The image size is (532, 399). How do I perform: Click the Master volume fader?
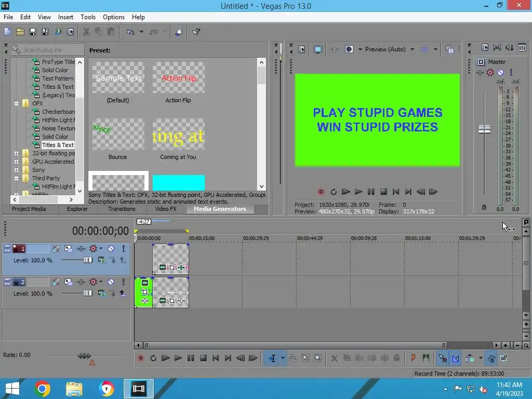tap(484, 129)
